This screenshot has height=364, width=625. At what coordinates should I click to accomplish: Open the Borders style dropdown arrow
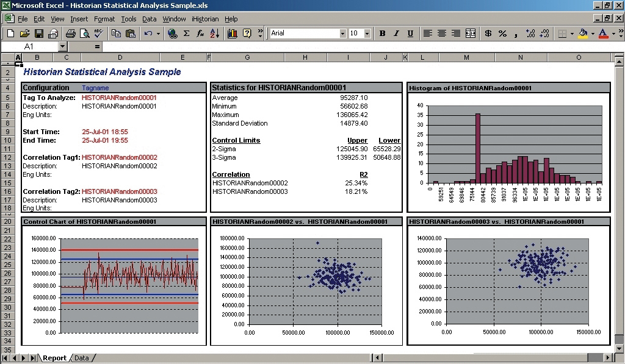pyautogui.click(x=572, y=34)
